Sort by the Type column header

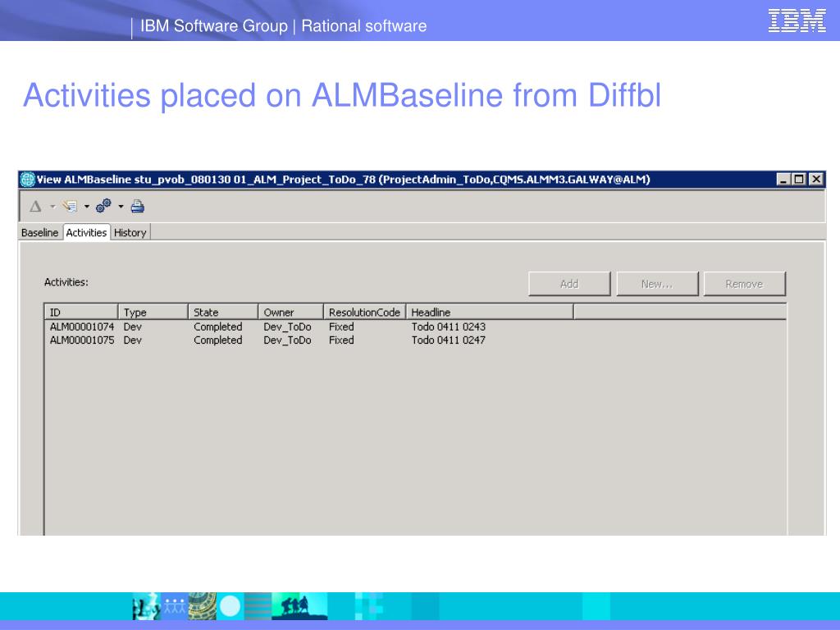(153, 313)
